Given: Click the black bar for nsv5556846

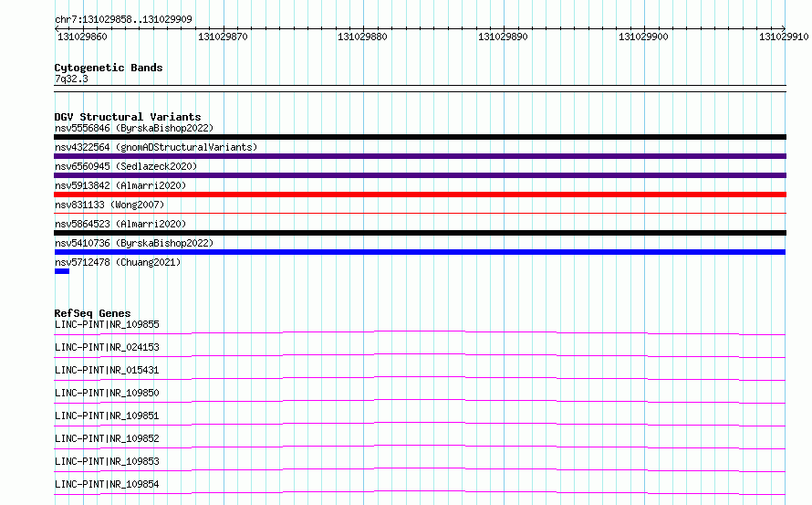Looking at the screenshot, I should [x=420, y=137].
